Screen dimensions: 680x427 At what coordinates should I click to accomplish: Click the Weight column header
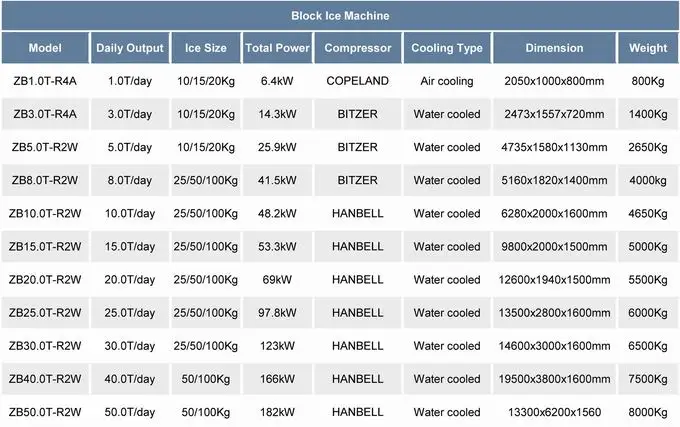(x=648, y=48)
